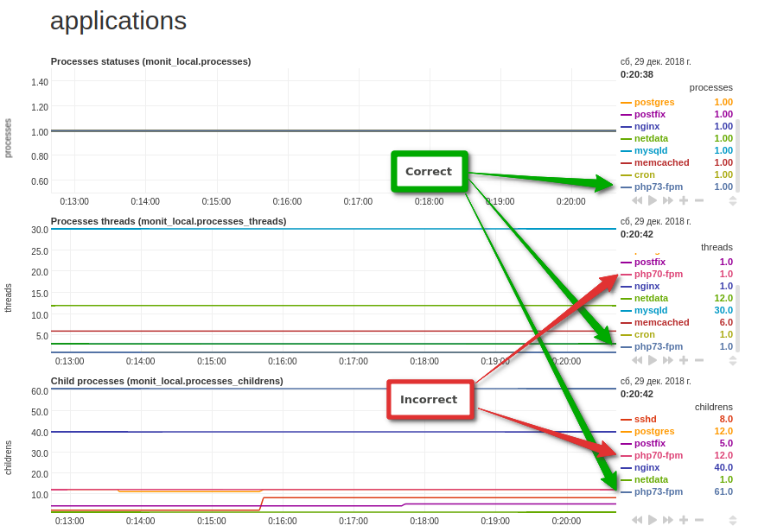
Task: Zoom out on the Processes threads chart
Action: click(x=698, y=360)
